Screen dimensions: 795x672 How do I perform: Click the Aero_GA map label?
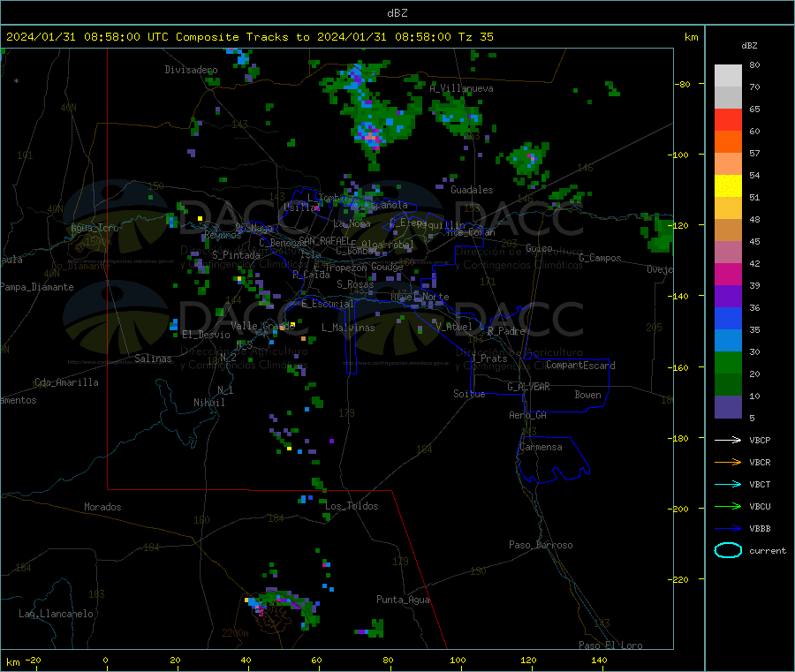click(x=528, y=415)
